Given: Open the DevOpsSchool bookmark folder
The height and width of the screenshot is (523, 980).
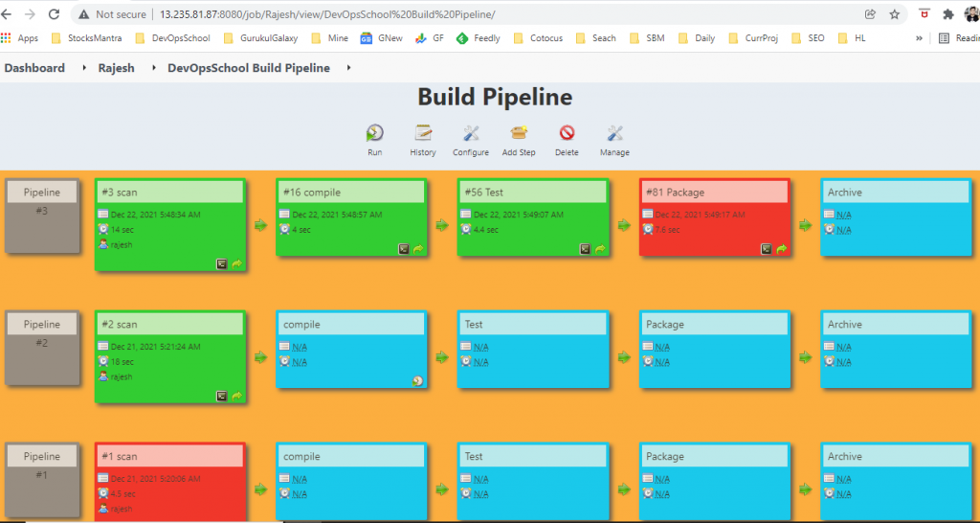Looking at the screenshot, I should [172, 38].
